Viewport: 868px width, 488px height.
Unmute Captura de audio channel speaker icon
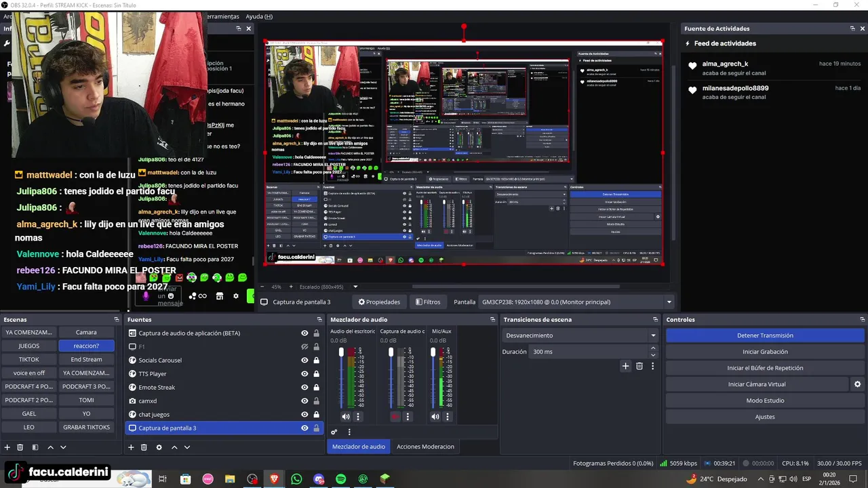[395, 417]
